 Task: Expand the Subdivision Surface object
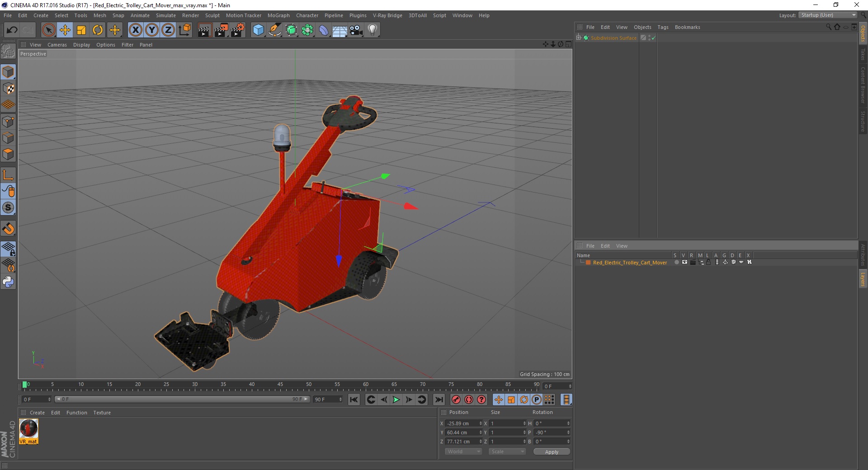(579, 38)
